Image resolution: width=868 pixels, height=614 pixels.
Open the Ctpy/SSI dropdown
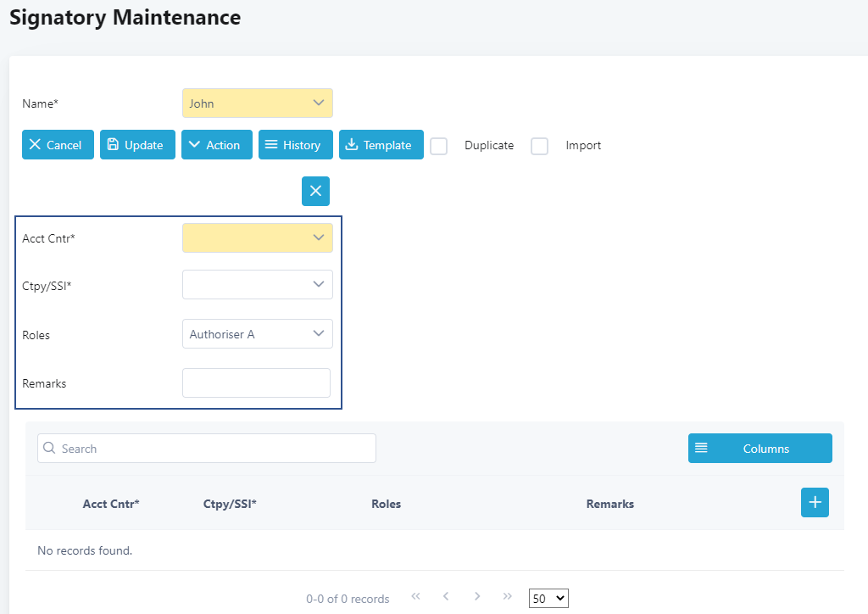click(x=258, y=285)
